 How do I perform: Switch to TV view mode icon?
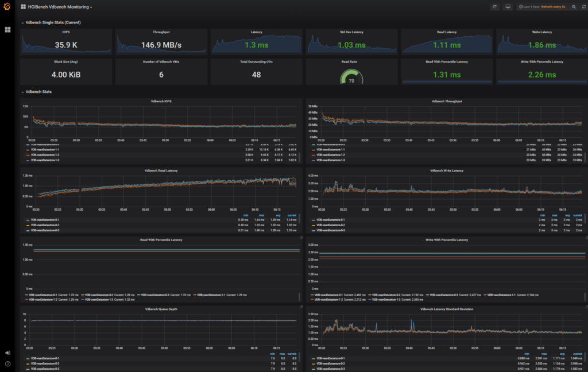(508, 7)
